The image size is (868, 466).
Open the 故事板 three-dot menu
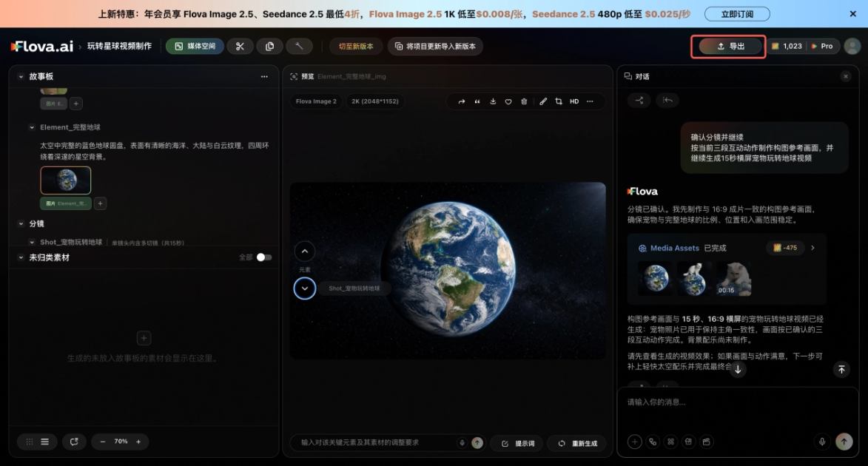(x=264, y=76)
